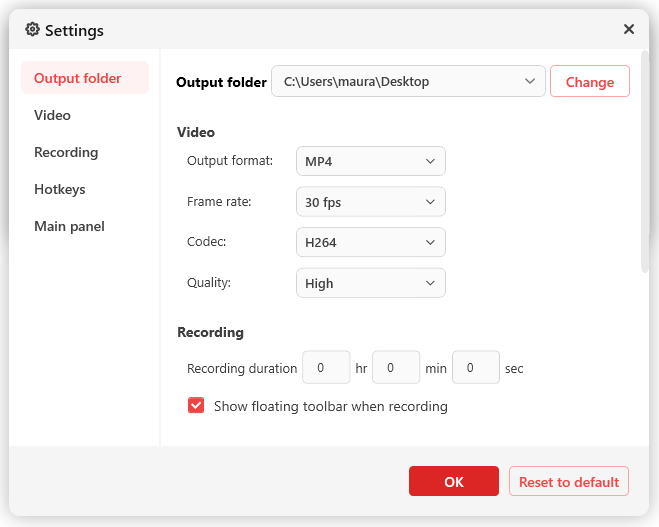659x527 pixels.
Task: Click the Recording duration label
Action: pos(242,368)
